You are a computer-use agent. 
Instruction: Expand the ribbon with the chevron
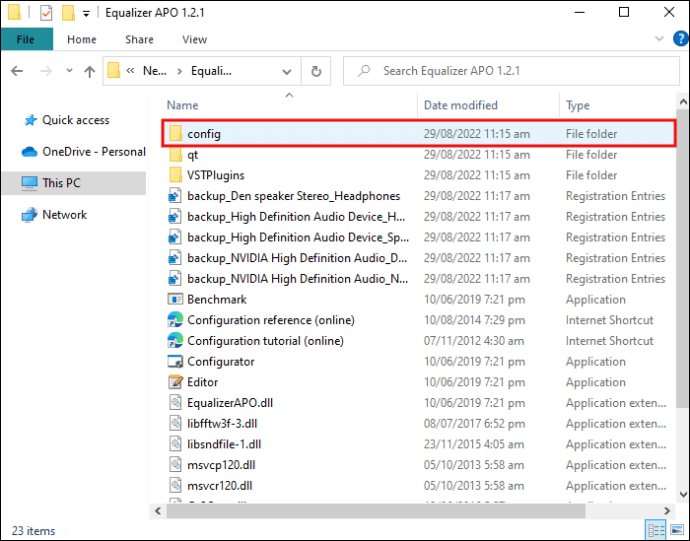coord(659,39)
